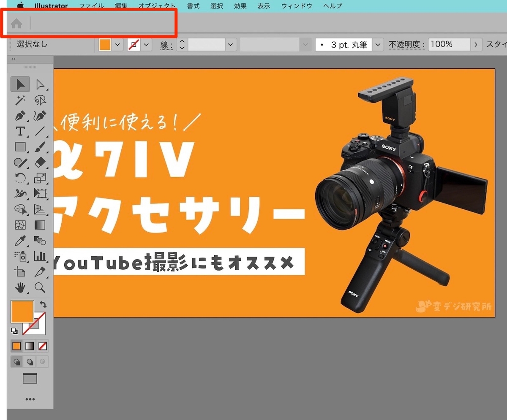
Task: Open stroke color dropdown in control bar
Action: [146, 44]
